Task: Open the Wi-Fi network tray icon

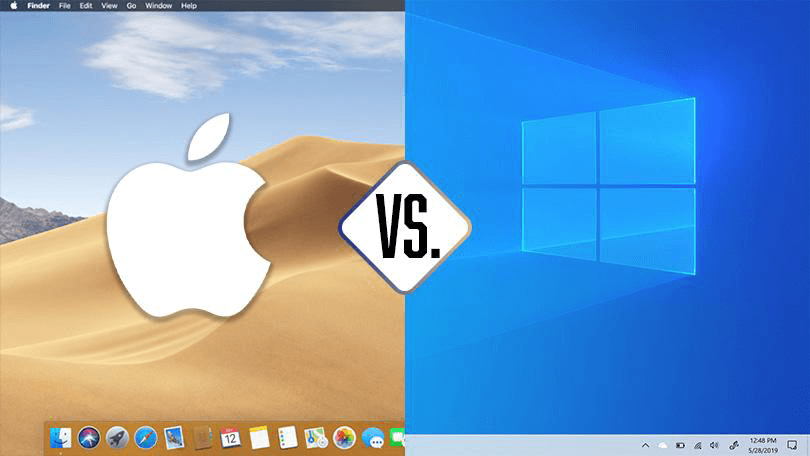Action: click(x=697, y=445)
